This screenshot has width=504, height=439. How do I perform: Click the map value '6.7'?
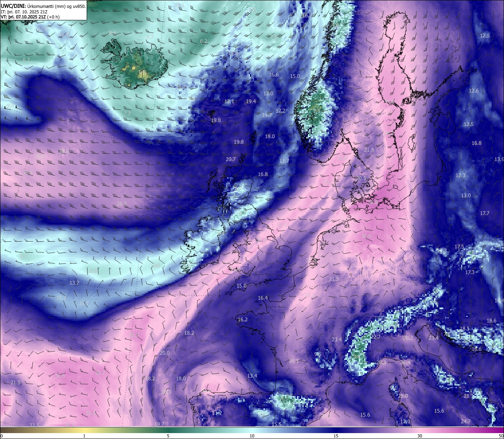[x=26, y=60]
